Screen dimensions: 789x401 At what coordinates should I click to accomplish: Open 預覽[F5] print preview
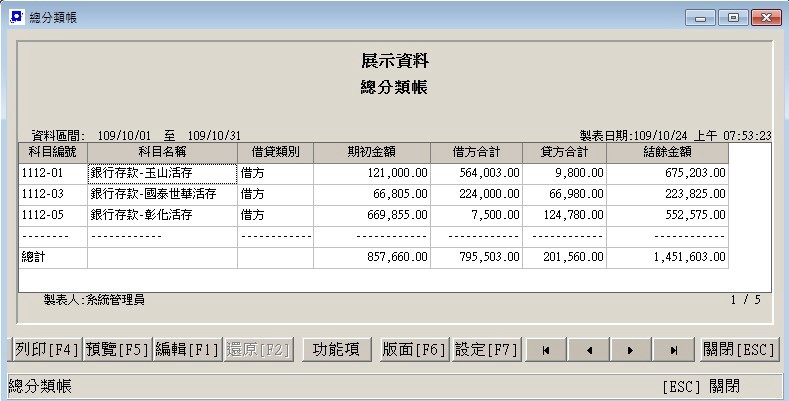click(x=117, y=350)
